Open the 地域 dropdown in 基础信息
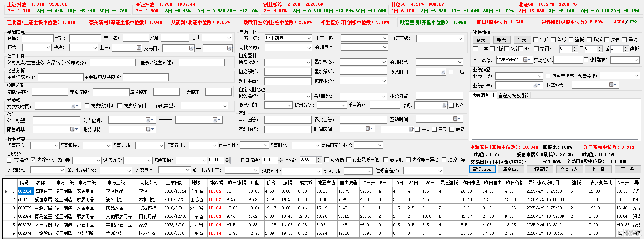 [x=229, y=38]
